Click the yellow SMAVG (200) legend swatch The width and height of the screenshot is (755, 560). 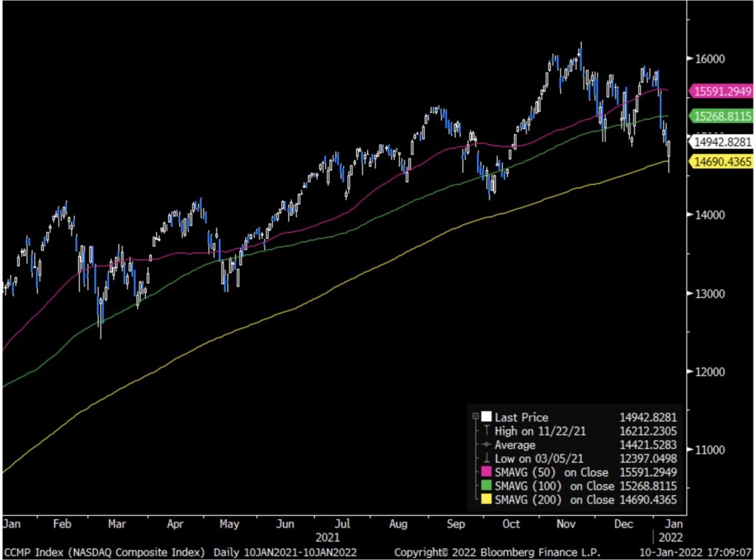486,500
